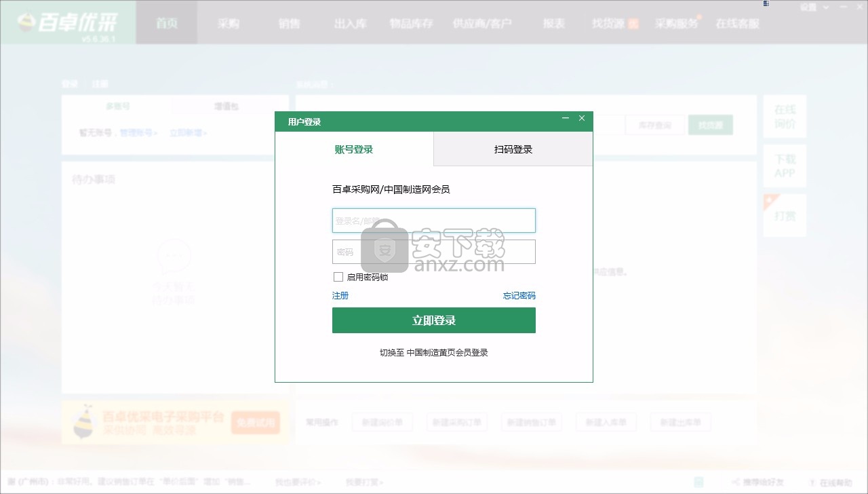Open the 物品库存 menu
Screen dimensions: 868x494
(412, 23)
